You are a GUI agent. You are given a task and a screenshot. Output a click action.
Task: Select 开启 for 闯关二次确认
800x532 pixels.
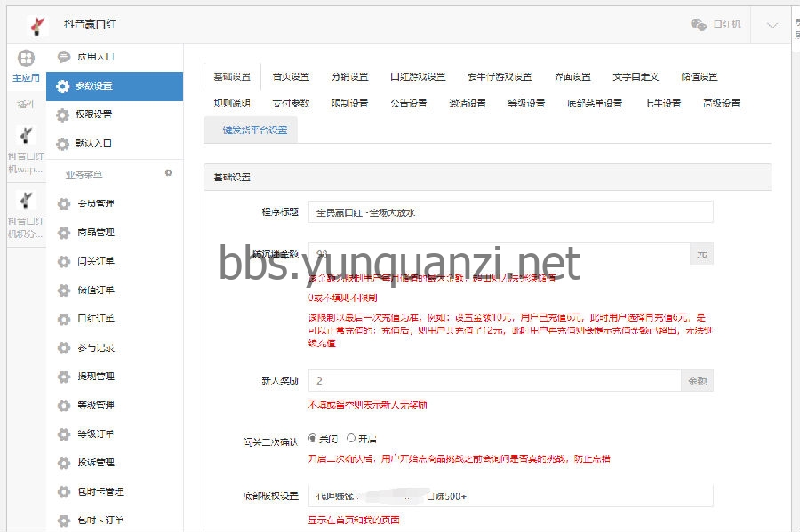tap(351, 438)
